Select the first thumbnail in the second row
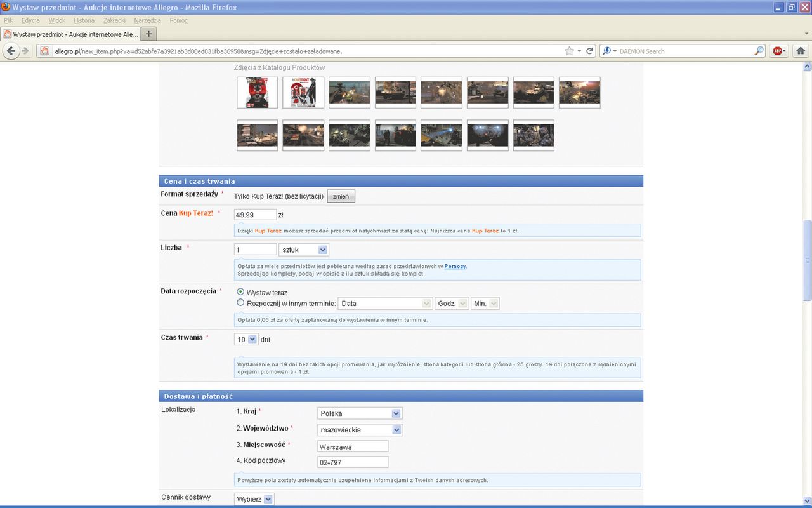 [x=257, y=135]
